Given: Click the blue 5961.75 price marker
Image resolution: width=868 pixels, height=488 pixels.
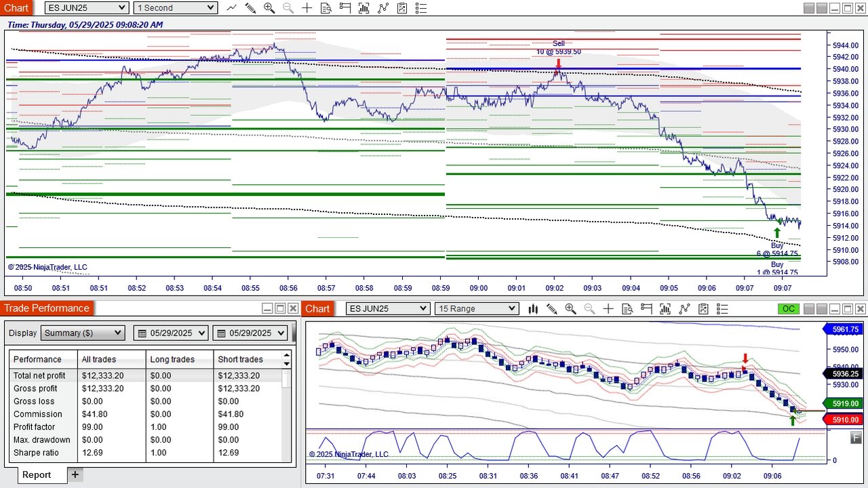Looking at the screenshot, I should click(x=842, y=329).
